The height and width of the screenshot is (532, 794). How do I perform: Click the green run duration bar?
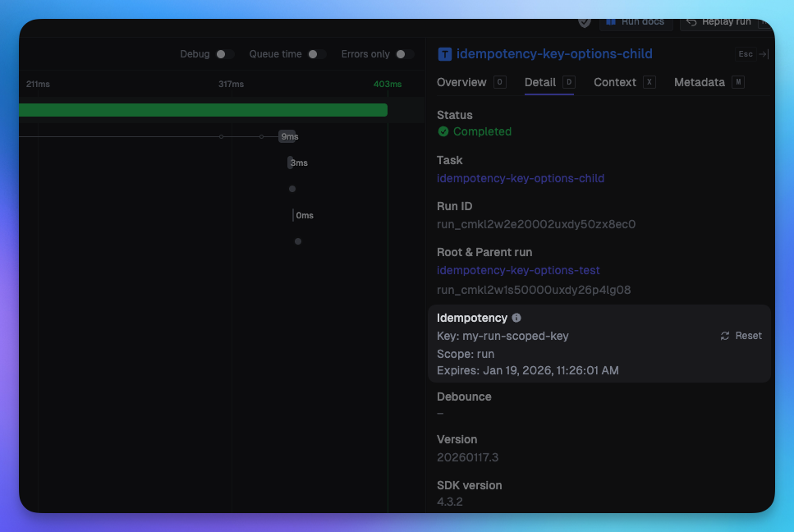[x=205, y=109]
